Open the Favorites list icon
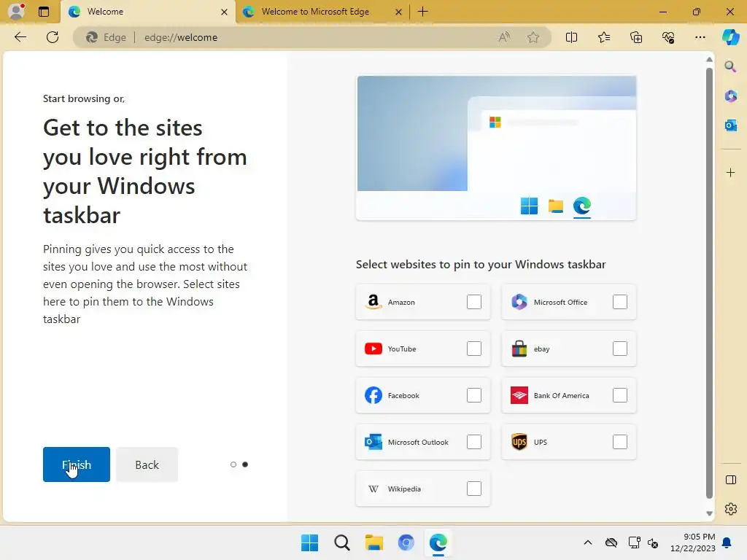 point(603,37)
